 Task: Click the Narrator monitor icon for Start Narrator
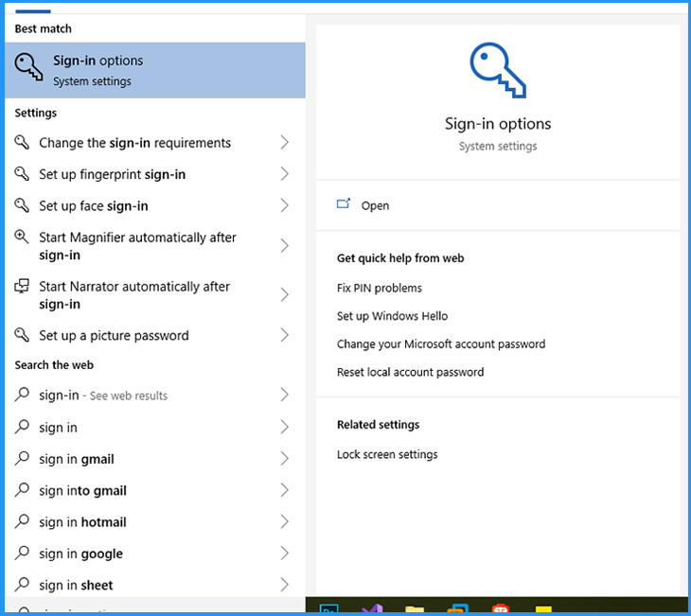22,286
